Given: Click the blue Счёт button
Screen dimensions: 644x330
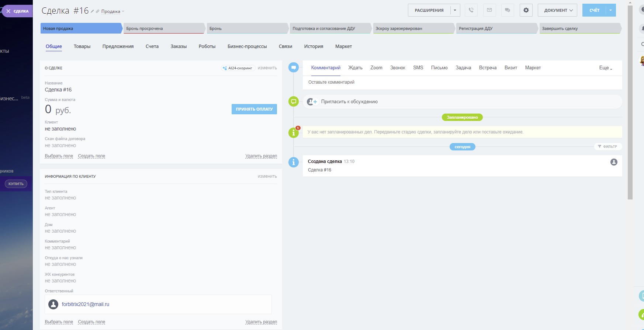Looking at the screenshot, I should coord(594,10).
